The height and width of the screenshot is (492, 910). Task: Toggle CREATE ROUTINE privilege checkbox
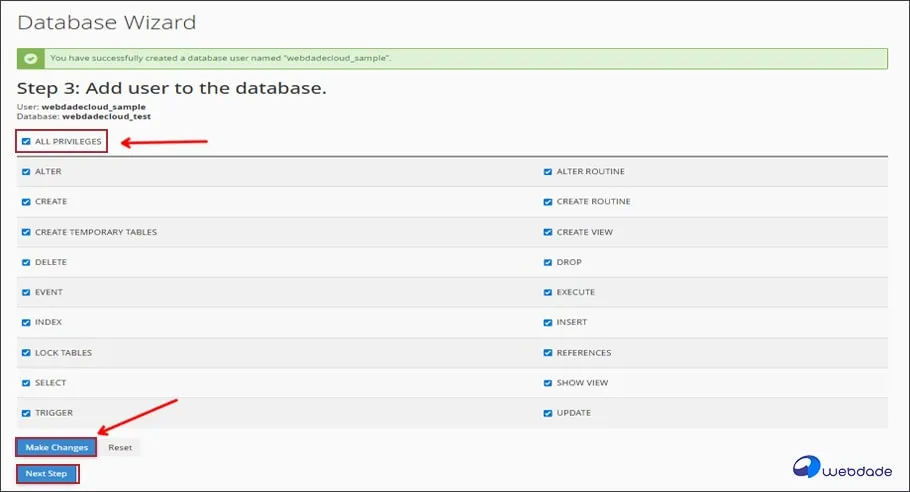(x=548, y=202)
